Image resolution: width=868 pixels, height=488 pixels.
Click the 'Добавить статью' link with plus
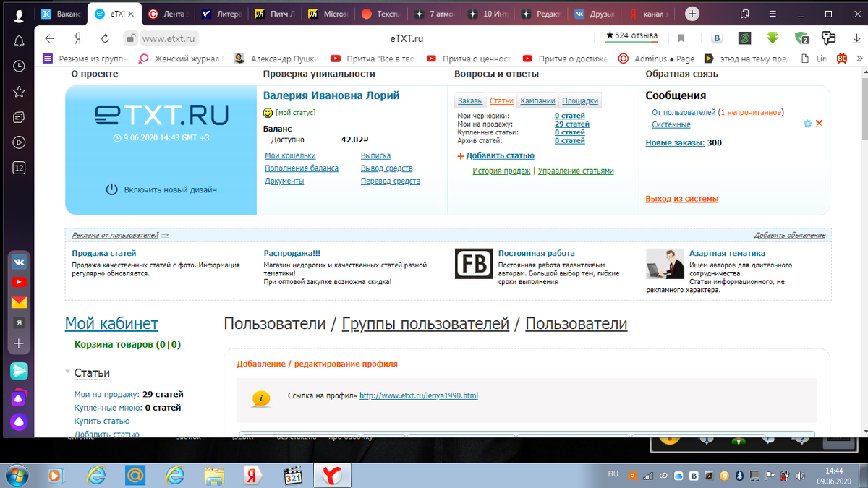[496, 155]
